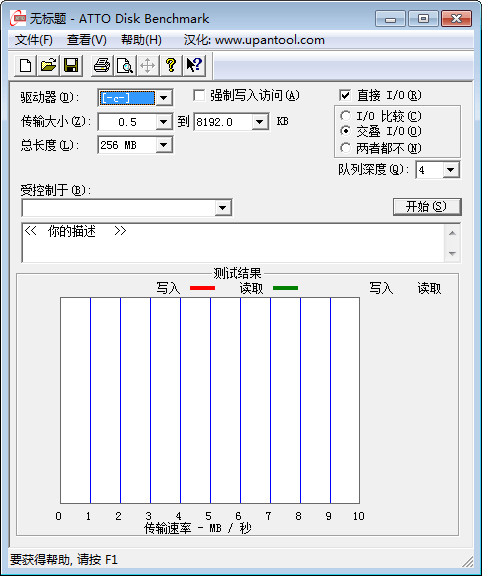The width and height of the screenshot is (482, 576).
Task: Click the 测试结果 results chart area
Action: pos(210,400)
